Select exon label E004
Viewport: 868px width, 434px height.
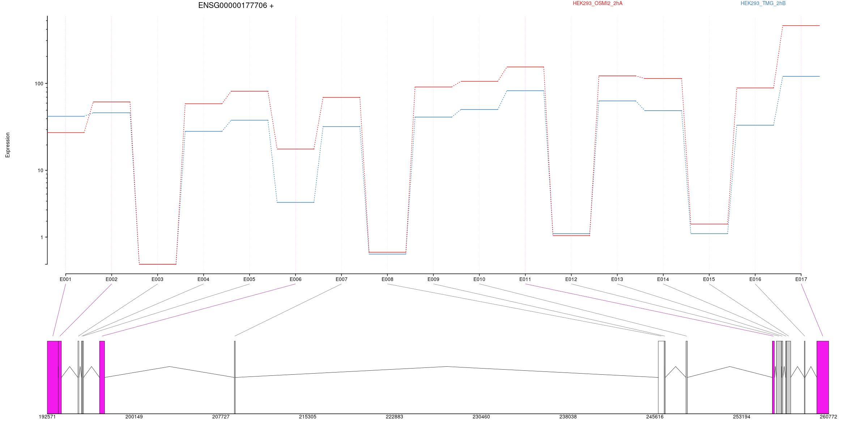tap(203, 279)
